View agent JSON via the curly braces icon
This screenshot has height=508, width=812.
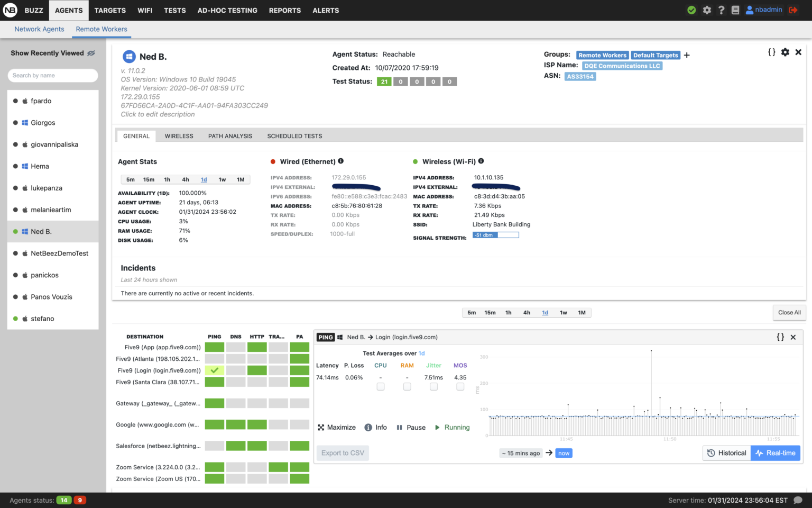771,52
